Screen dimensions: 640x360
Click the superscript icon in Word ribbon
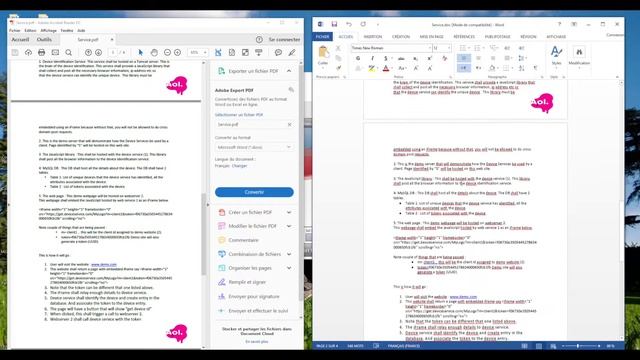[x=429, y=58]
